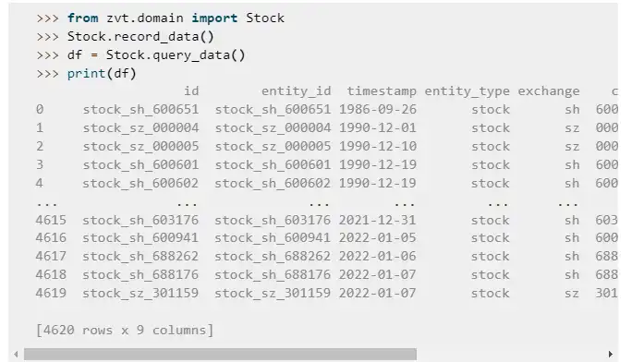Click the date 2022-01-05 in row 4616
This screenshot has height=362, width=644.
(377, 237)
